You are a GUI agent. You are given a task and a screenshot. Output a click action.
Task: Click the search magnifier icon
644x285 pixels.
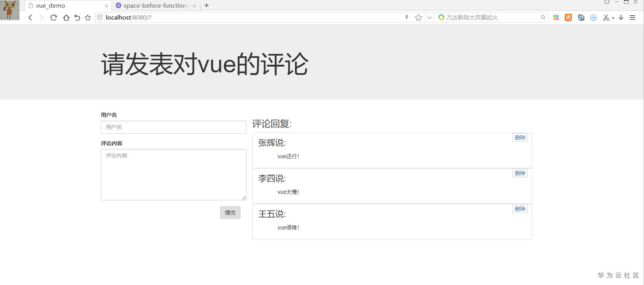point(543,17)
